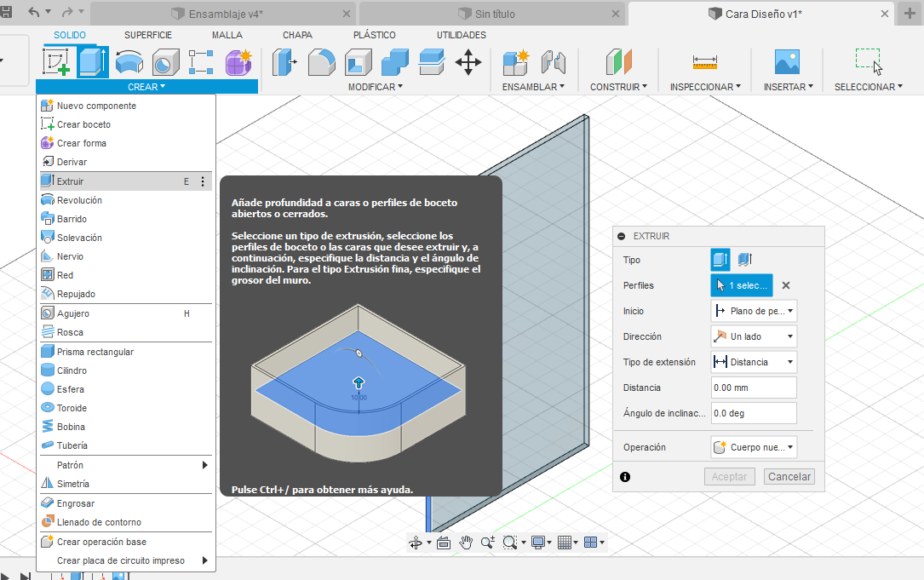Image resolution: width=924 pixels, height=580 pixels.
Task: Choose Solevación from Crear menu
Action: 126,238
